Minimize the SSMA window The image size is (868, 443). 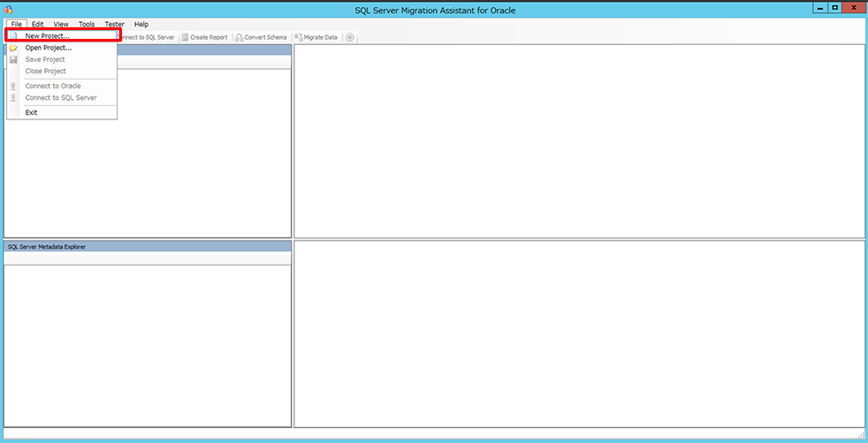[820, 8]
